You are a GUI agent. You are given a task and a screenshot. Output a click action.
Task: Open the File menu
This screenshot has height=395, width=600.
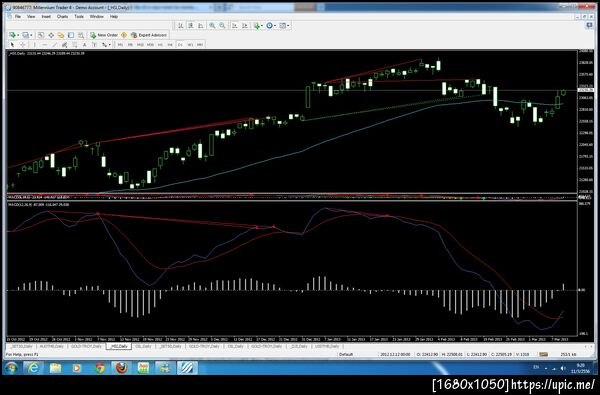pos(18,16)
